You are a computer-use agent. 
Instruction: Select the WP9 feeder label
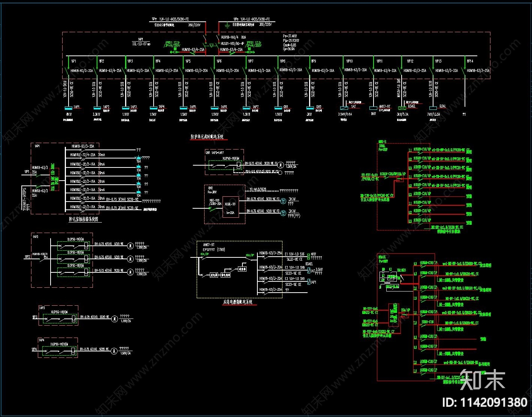click(314, 61)
